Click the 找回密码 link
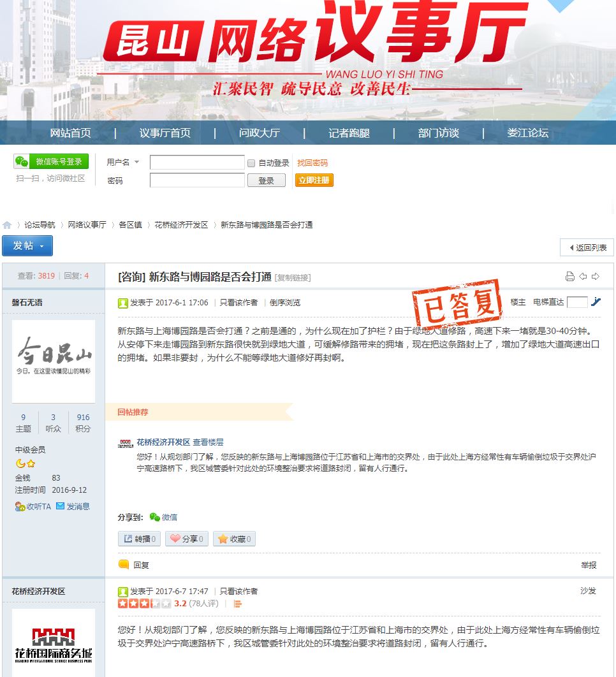616x677 pixels. coord(312,163)
